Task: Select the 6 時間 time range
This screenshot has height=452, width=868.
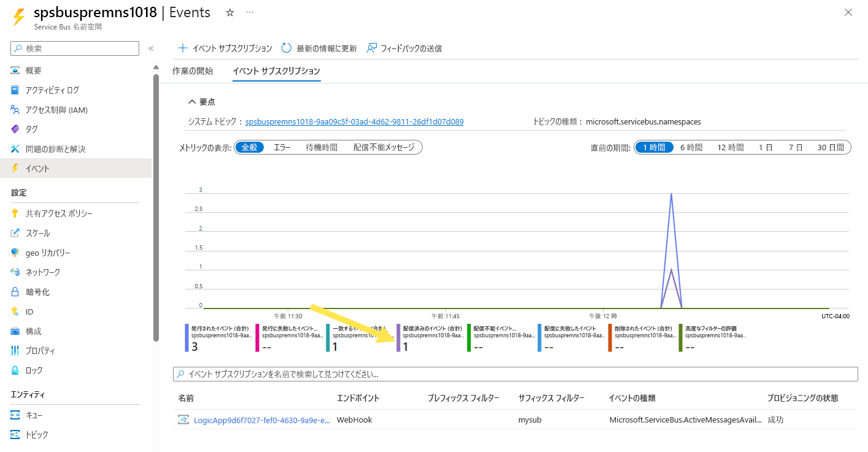Action: click(x=691, y=147)
